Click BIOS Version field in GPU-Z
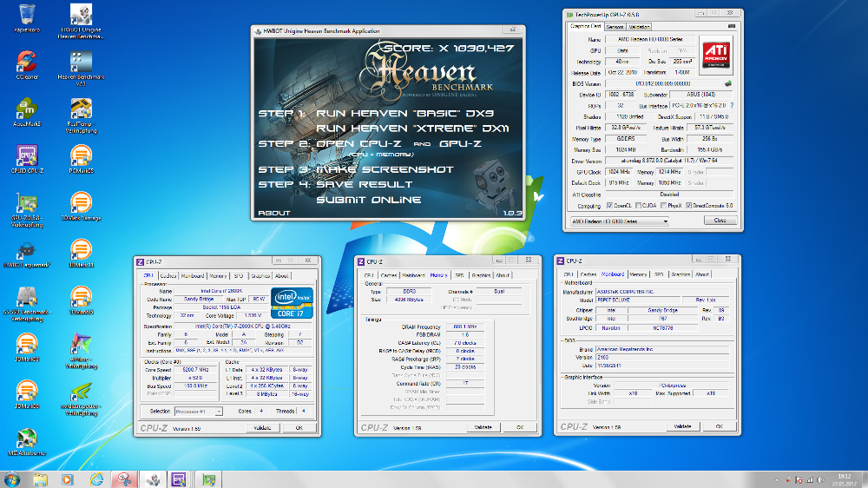This screenshot has height=488, width=868. [662, 83]
